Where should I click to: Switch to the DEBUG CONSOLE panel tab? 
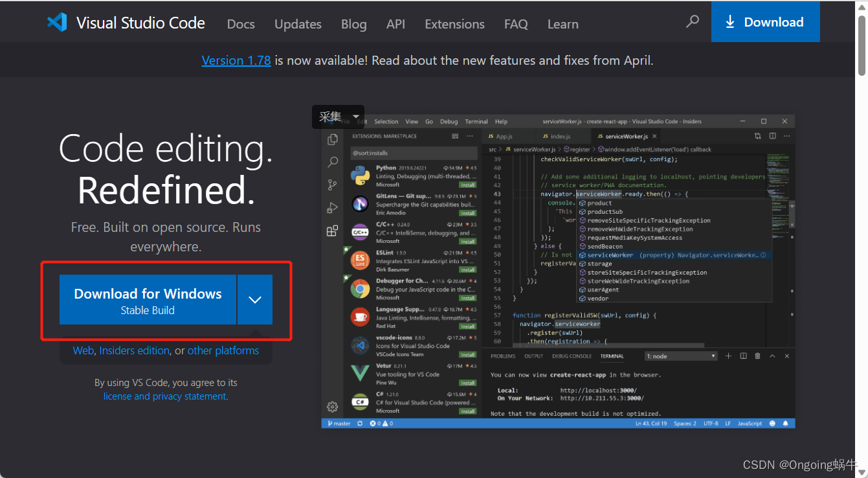[572, 356]
